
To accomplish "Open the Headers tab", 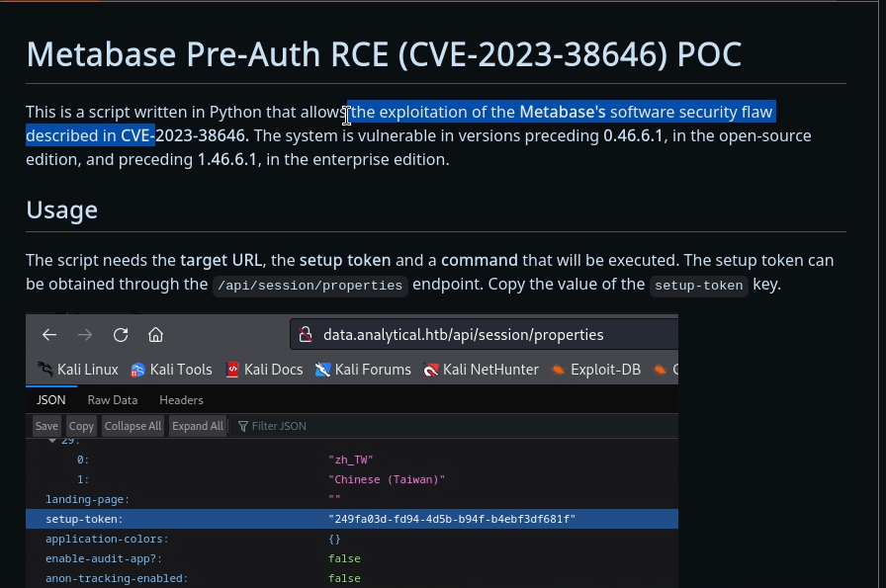I will [x=181, y=400].
